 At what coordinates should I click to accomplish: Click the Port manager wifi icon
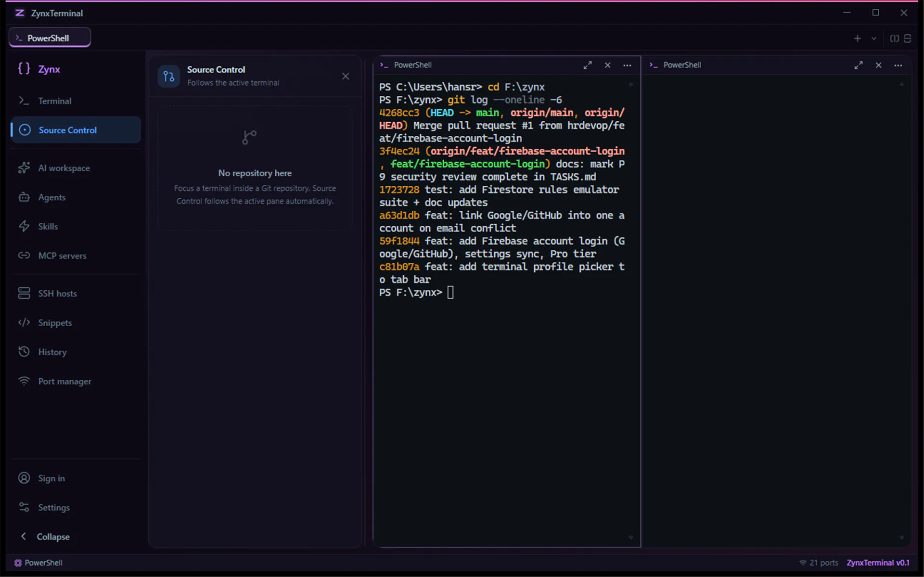tap(24, 381)
